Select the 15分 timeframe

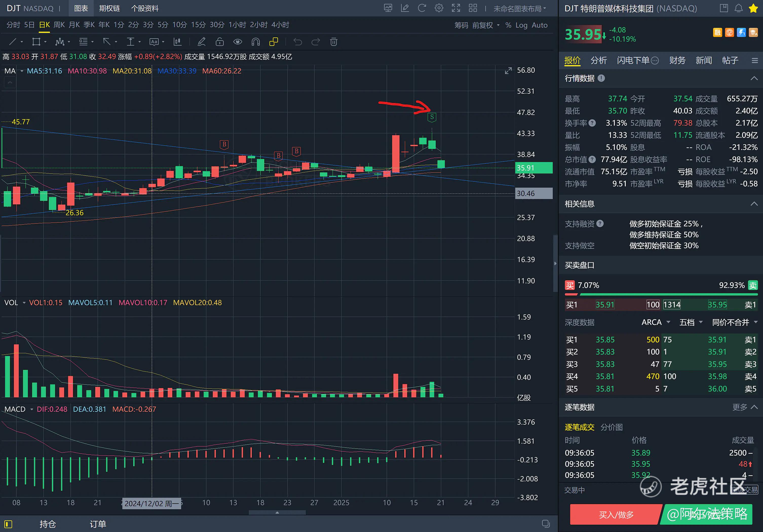point(198,25)
